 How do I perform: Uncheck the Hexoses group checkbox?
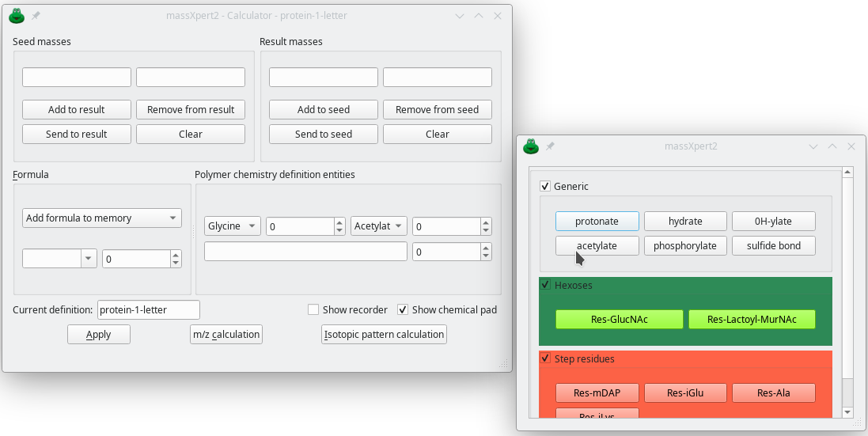pos(545,285)
